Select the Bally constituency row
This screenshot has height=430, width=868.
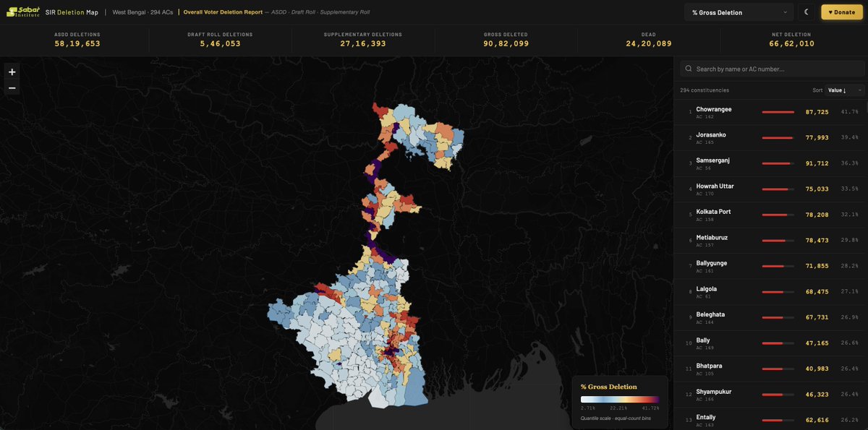770,343
